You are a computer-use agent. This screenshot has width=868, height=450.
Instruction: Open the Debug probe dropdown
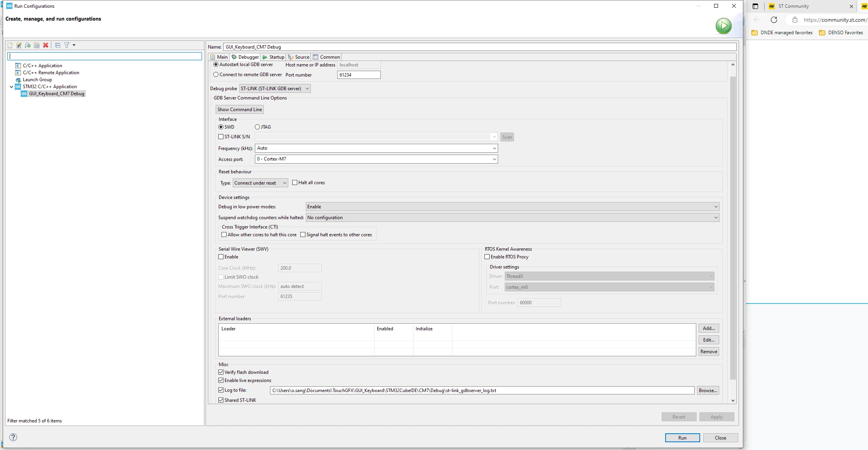(275, 89)
